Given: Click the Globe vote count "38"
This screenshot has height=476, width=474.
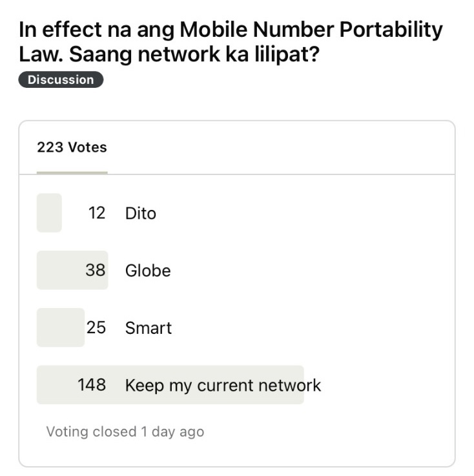Looking at the screenshot, I should pos(96,271).
